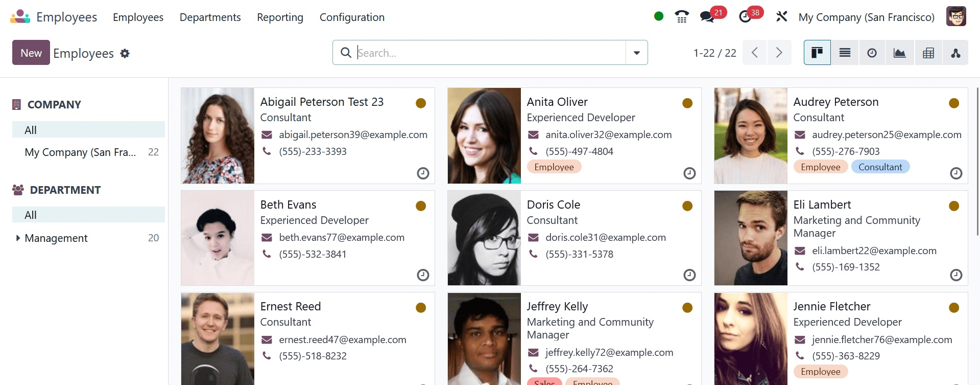980x385 pixels.
Task: Select All under Department filter
Action: (88, 215)
